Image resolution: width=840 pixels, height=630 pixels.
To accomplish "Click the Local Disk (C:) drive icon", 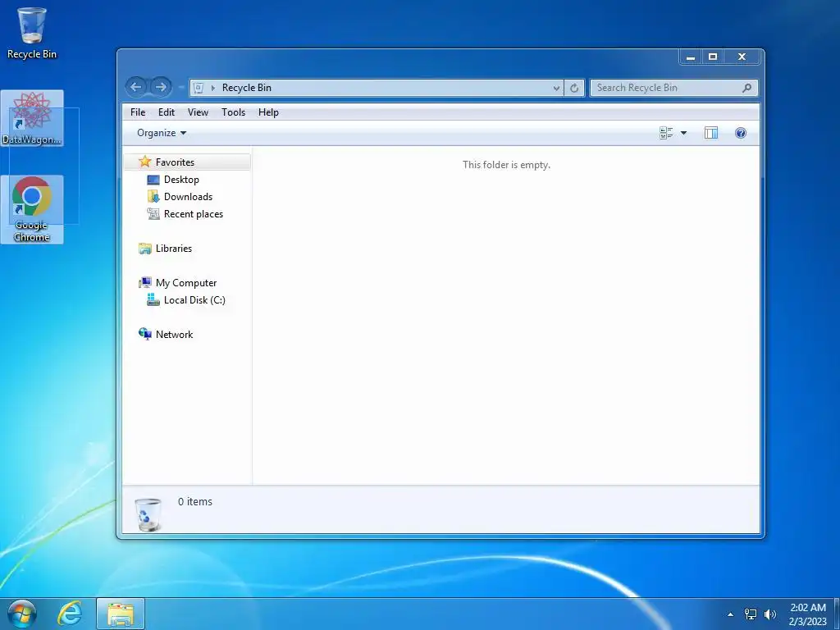I will [153, 300].
